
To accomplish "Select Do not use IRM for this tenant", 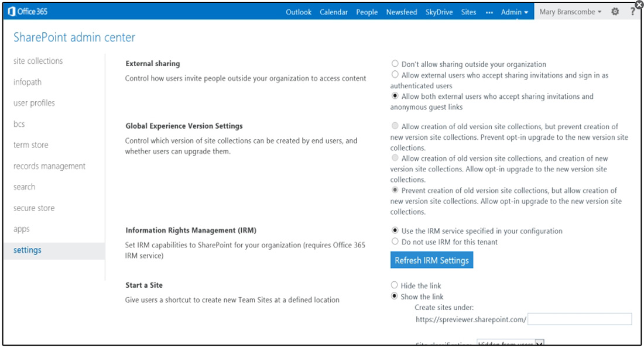I will pos(395,242).
